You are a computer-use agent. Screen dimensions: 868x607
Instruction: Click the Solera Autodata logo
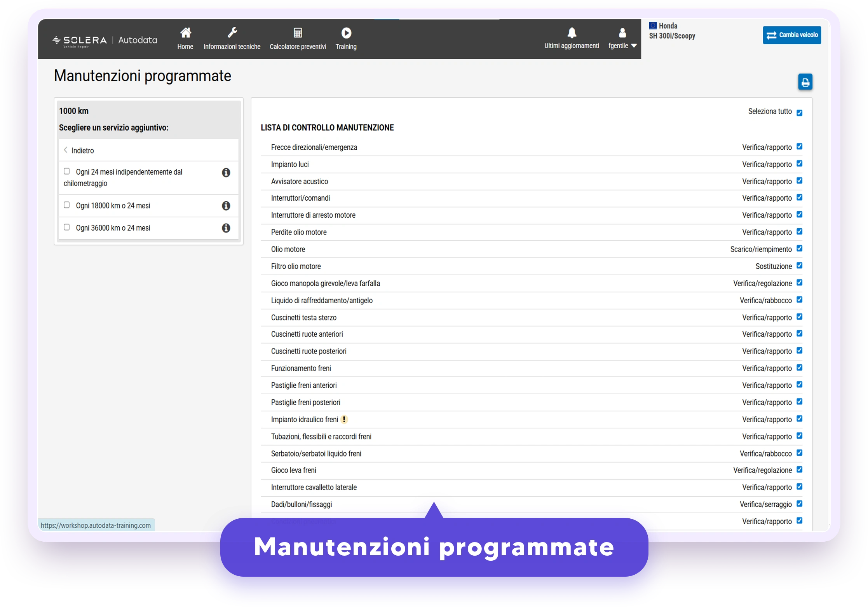(x=105, y=40)
